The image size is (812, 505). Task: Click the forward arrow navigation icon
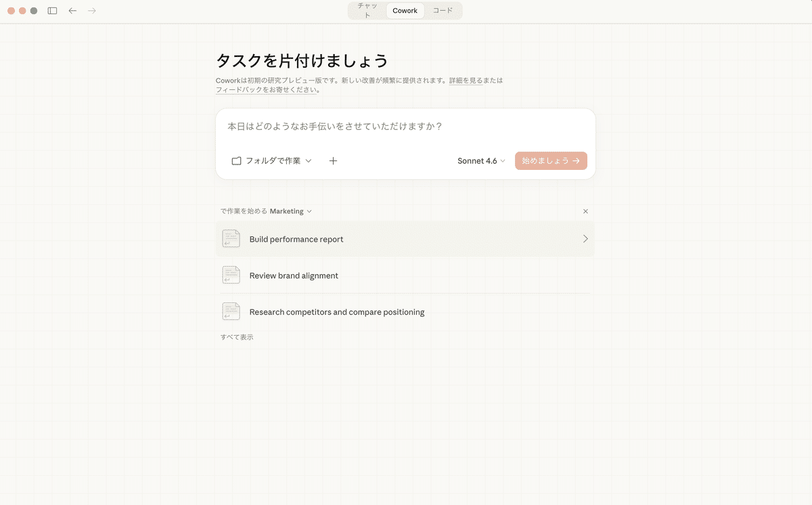tap(92, 11)
